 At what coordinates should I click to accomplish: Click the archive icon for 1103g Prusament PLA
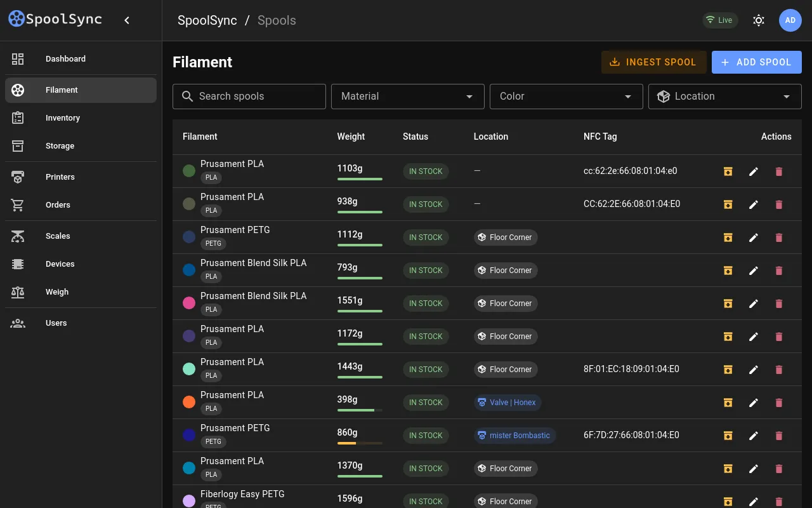[x=728, y=171]
